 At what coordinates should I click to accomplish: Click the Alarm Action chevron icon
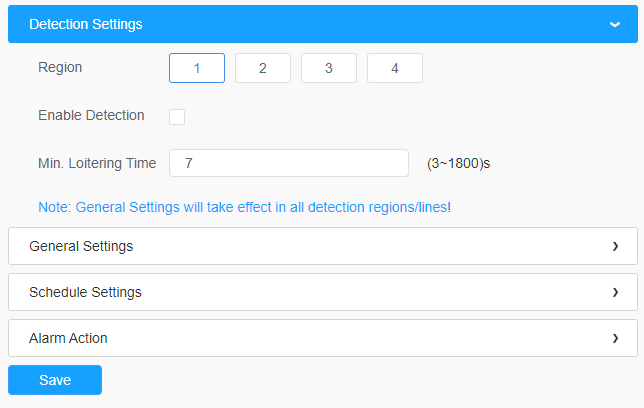tap(615, 338)
